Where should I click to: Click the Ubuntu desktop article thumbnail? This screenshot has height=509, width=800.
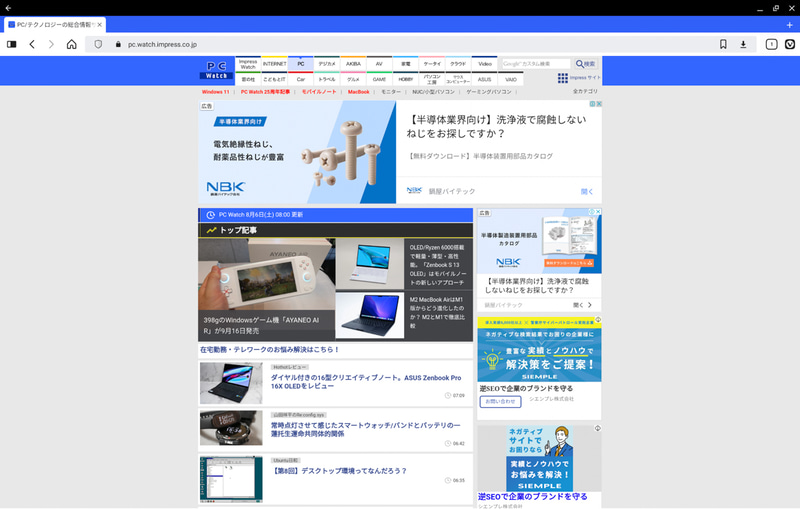231,479
